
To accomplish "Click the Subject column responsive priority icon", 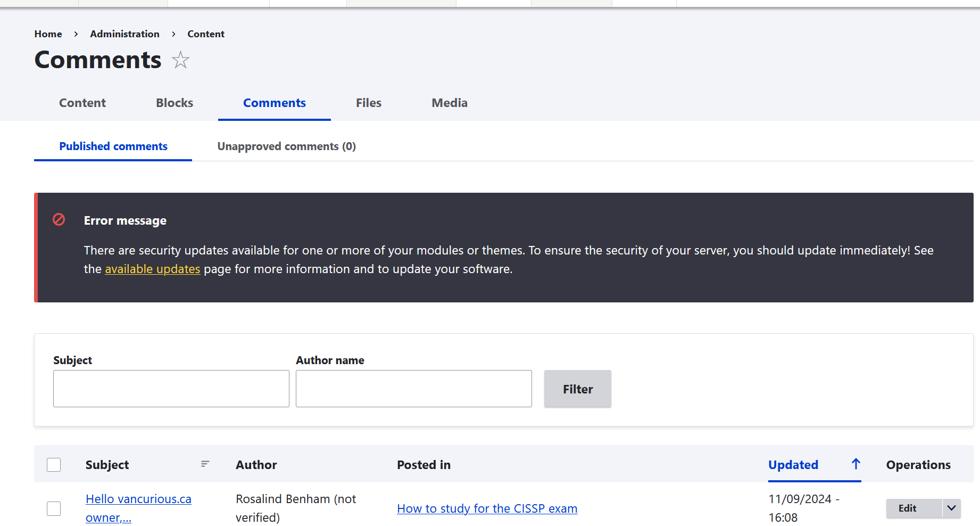I will [205, 464].
